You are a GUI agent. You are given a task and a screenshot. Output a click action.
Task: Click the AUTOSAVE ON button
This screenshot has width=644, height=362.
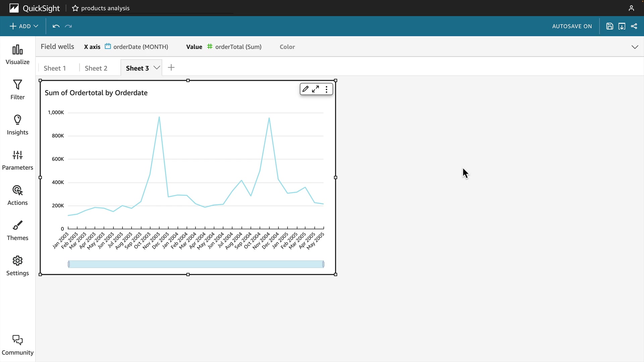(x=572, y=26)
